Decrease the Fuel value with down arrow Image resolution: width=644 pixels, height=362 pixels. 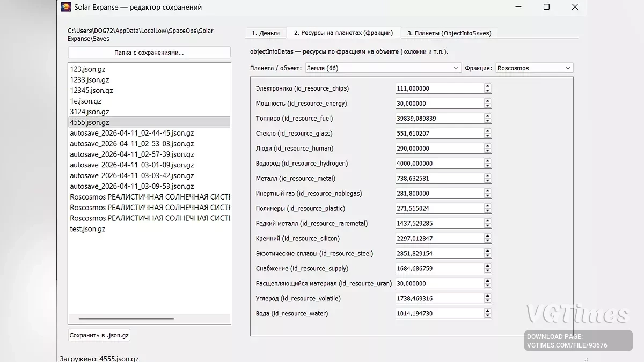tap(487, 121)
